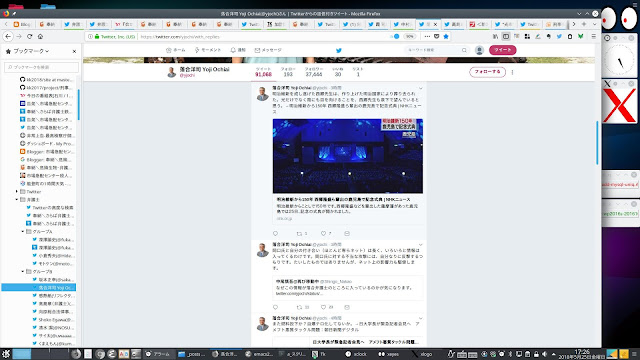The height and width of the screenshot is (360, 640).
Task: Open the second tweet's chevron options menu
Action: point(420,245)
